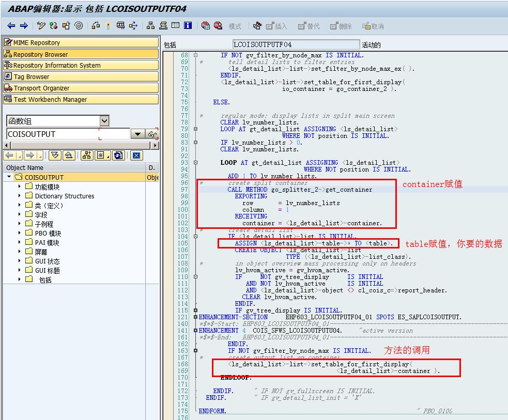Click the glasses Display icon
The image size is (508, 420).
pyautogui.click(x=152, y=134)
